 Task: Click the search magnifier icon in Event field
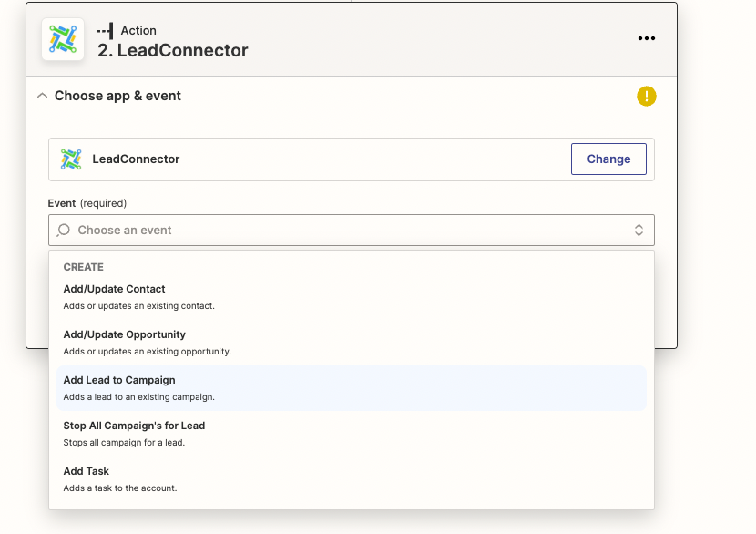[63, 231]
